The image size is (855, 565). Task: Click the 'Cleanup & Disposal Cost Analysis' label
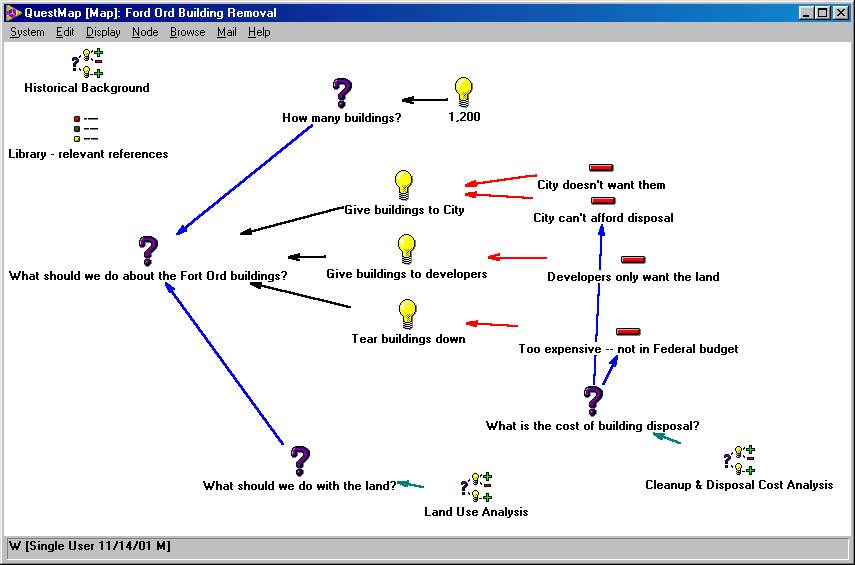pos(739,485)
